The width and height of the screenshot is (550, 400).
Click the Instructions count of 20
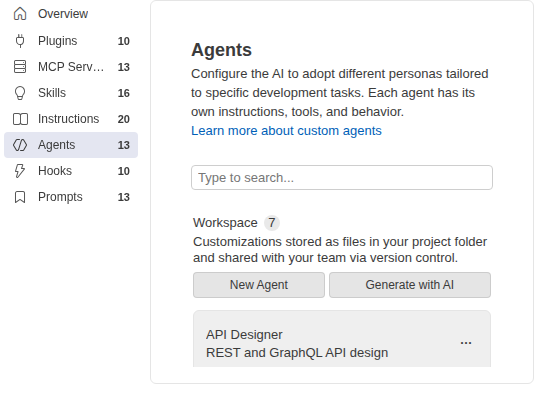click(123, 119)
